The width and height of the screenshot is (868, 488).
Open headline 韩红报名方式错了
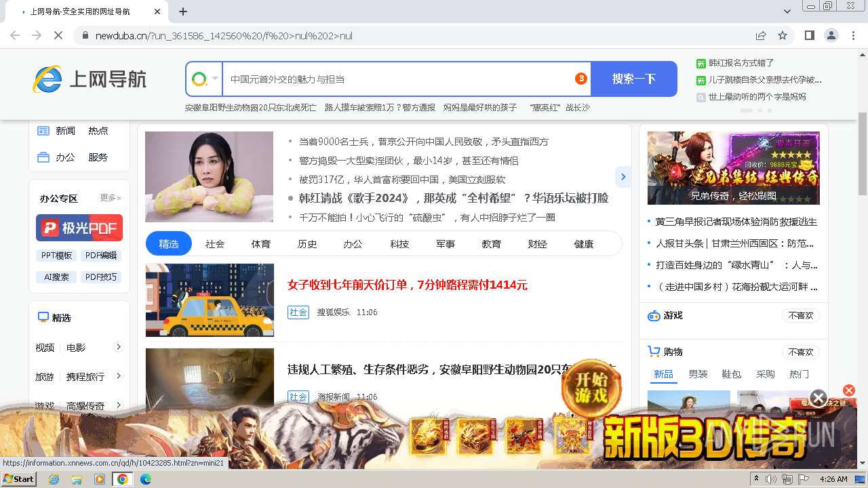point(741,63)
